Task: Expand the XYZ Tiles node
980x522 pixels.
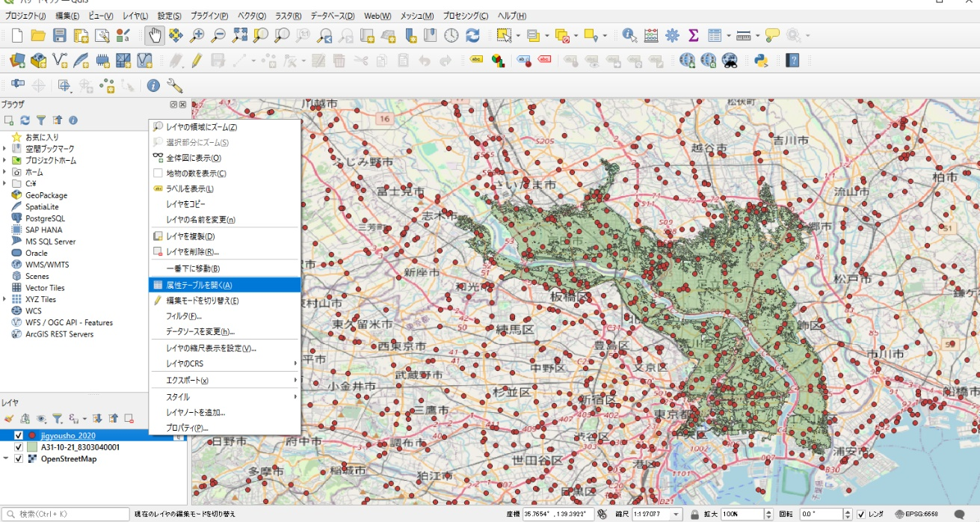Action: [x=4, y=299]
